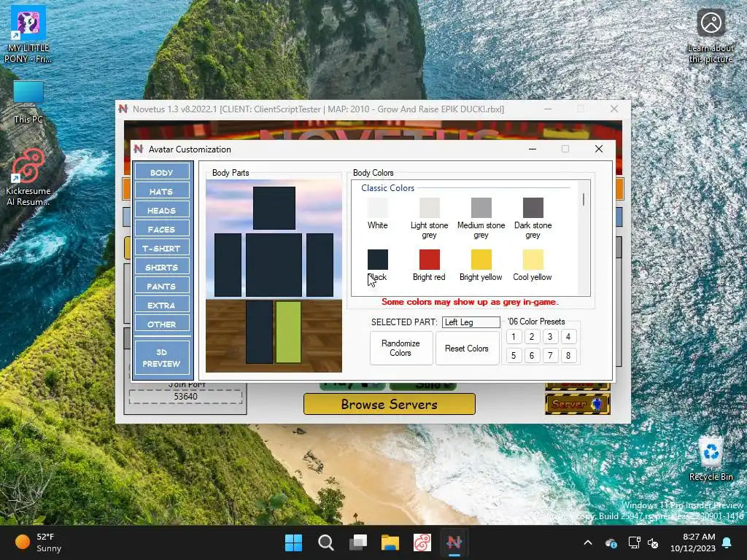The height and width of the screenshot is (560, 747).
Task: Apply '06 color preset 2
Action: tap(532, 337)
